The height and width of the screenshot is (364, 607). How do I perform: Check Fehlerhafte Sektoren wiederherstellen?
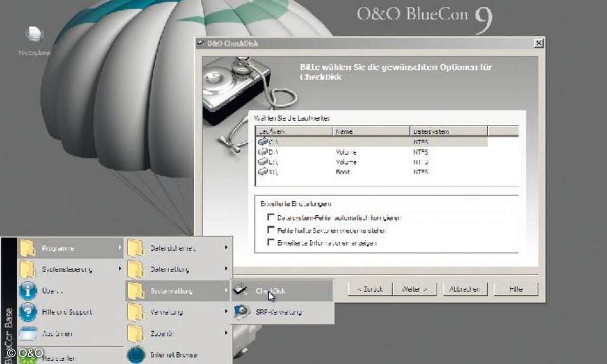270,230
